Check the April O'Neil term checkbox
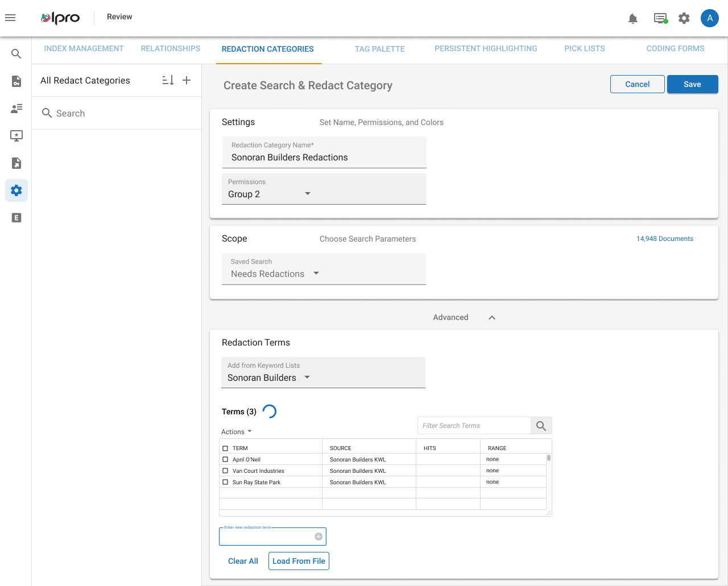Screen dimensions: 728x586 click(224, 459)
